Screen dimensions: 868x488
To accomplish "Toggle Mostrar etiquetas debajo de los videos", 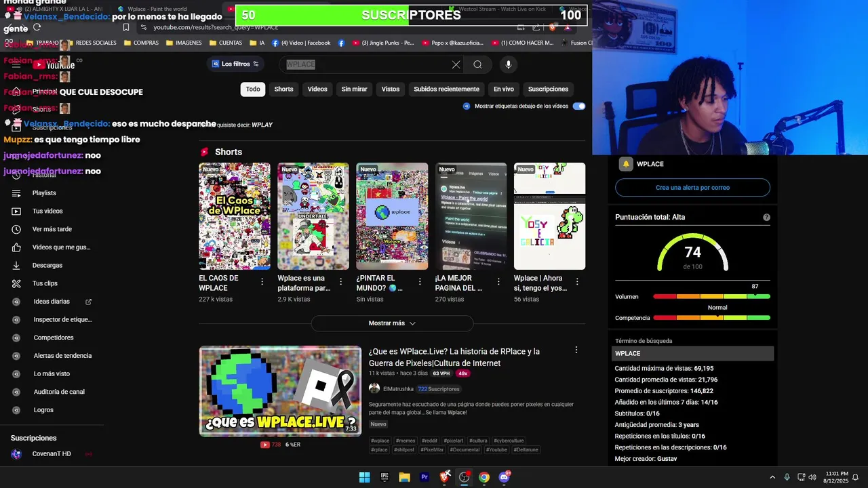I will pyautogui.click(x=578, y=106).
